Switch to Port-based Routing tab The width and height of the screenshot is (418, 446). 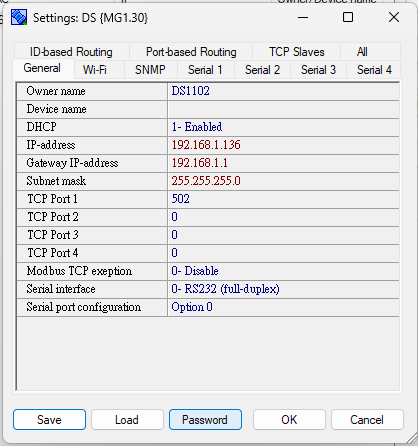click(x=191, y=52)
